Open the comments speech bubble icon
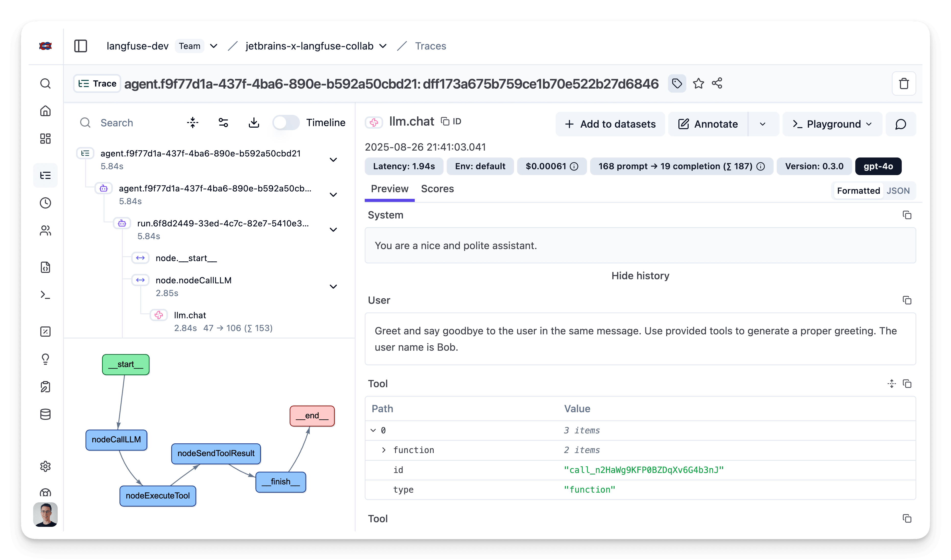This screenshot has width=951, height=560. click(900, 124)
